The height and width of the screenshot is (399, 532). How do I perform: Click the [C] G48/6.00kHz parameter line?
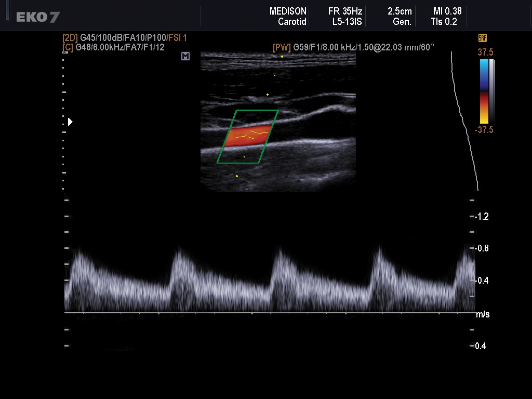click(x=113, y=47)
